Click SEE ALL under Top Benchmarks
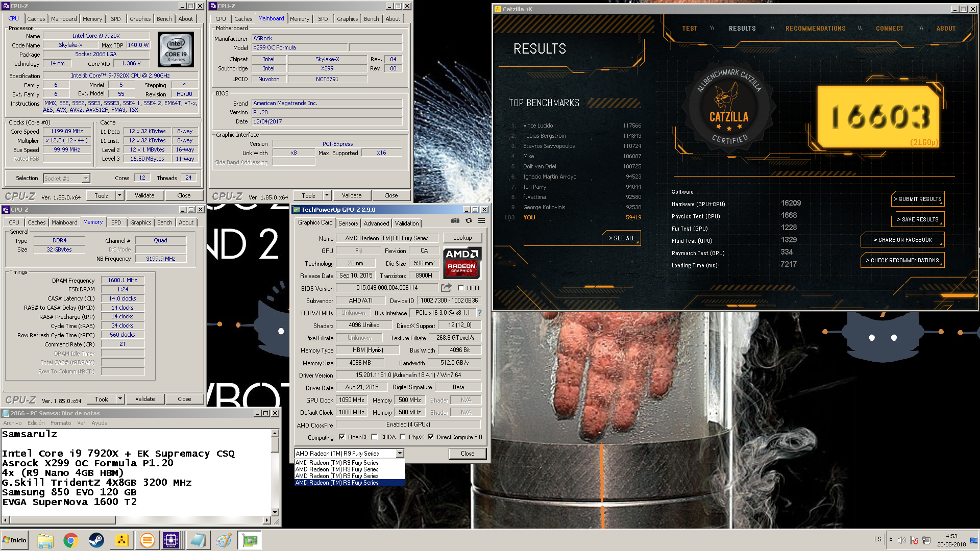Screen dimensions: 980x551 (621, 238)
